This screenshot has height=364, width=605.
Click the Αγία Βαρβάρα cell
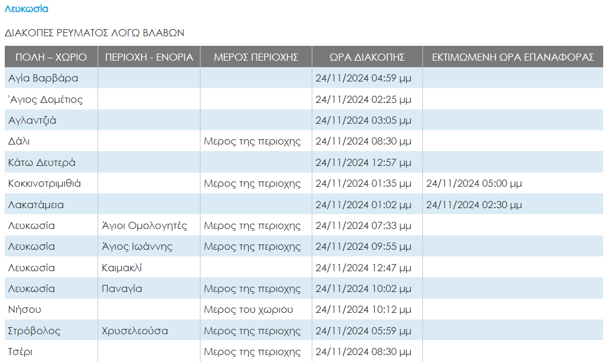click(x=43, y=78)
